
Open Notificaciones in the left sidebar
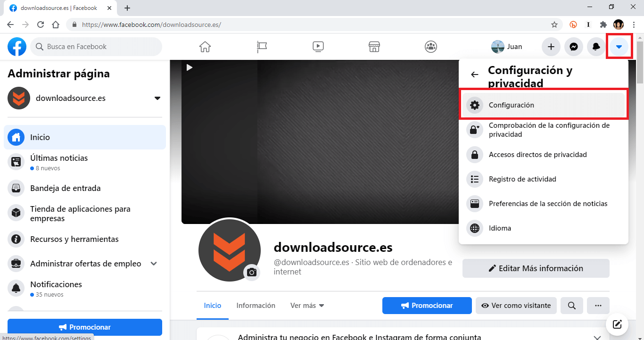[85, 289]
